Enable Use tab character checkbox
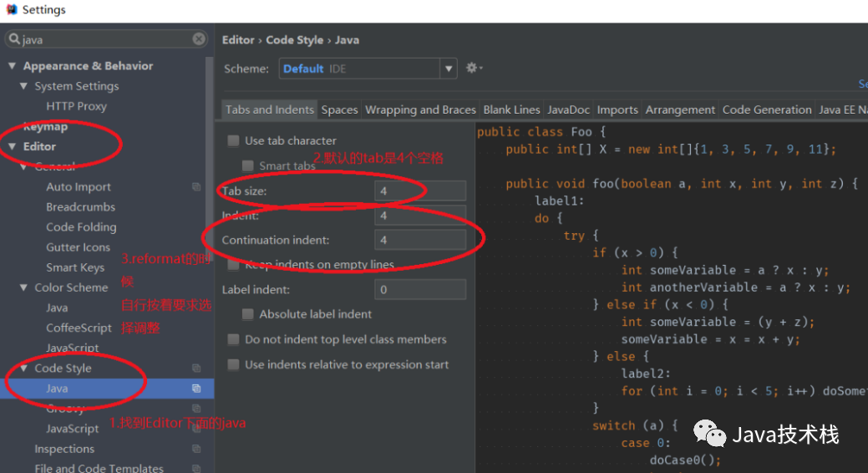Screen dimensions: 868x473 click(234, 141)
